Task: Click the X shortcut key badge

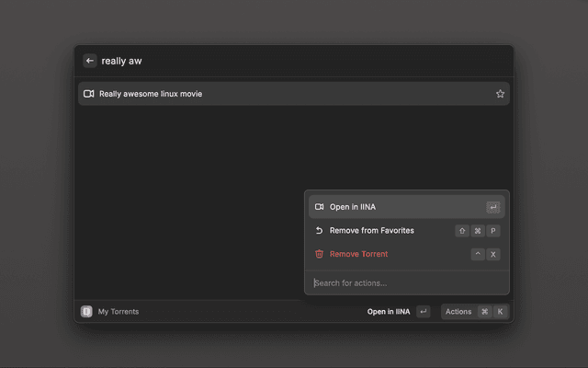Action: click(x=493, y=254)
